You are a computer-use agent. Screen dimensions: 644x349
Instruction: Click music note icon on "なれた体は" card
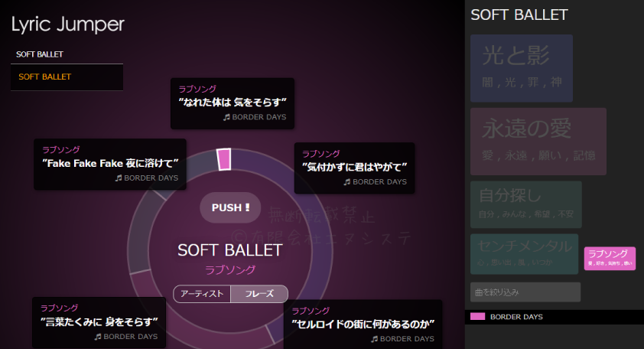[226, 117]
